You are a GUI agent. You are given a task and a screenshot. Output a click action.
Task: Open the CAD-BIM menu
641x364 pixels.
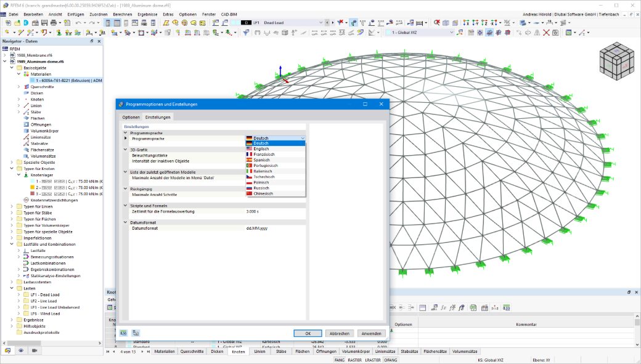click(229, 14)
